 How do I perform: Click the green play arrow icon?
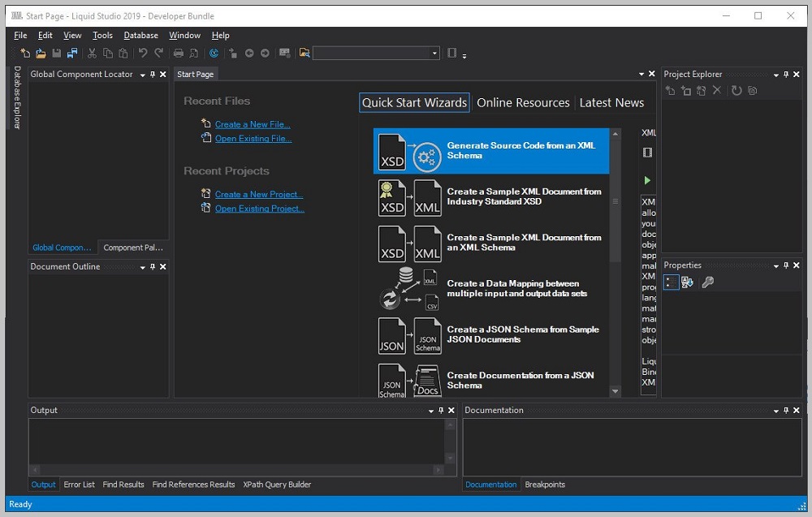click(x=647, y=180)
